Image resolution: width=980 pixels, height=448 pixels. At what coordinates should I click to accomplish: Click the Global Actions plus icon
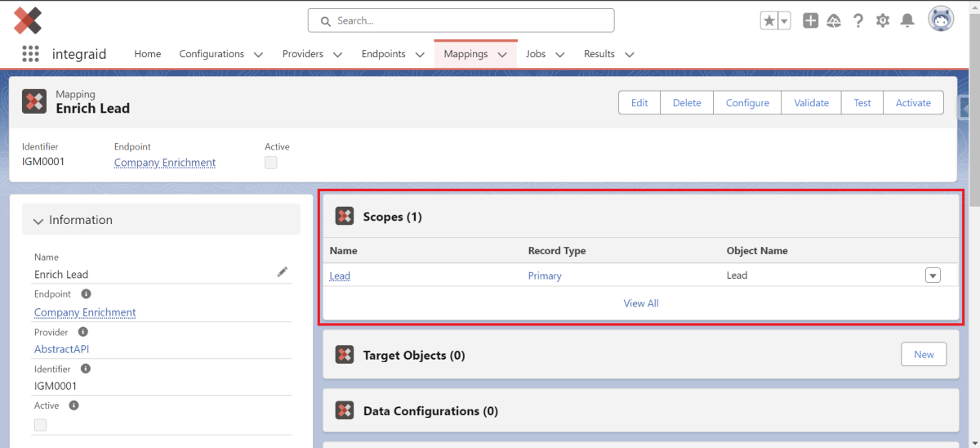coord(810,21)
